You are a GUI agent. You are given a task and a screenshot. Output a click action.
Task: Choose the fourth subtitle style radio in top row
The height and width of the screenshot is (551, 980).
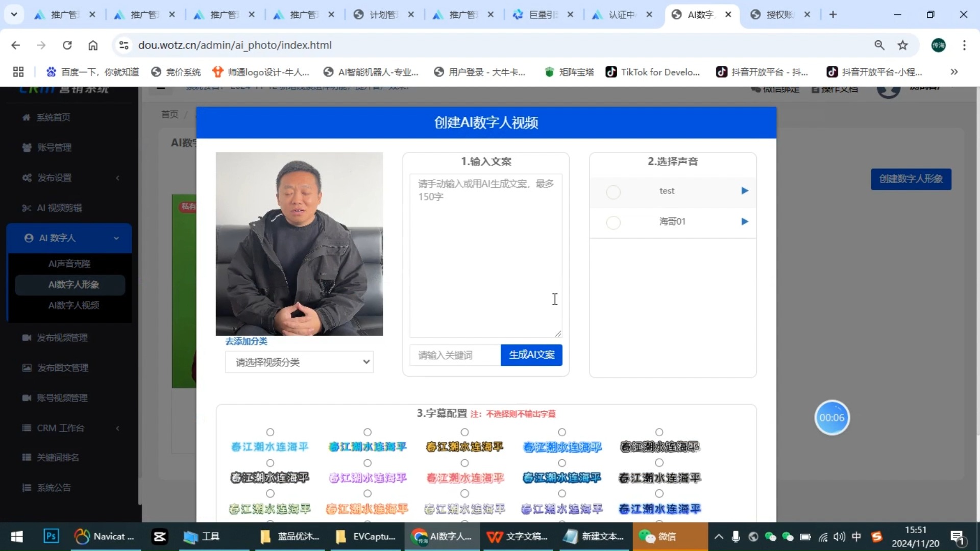pos(562,432)
